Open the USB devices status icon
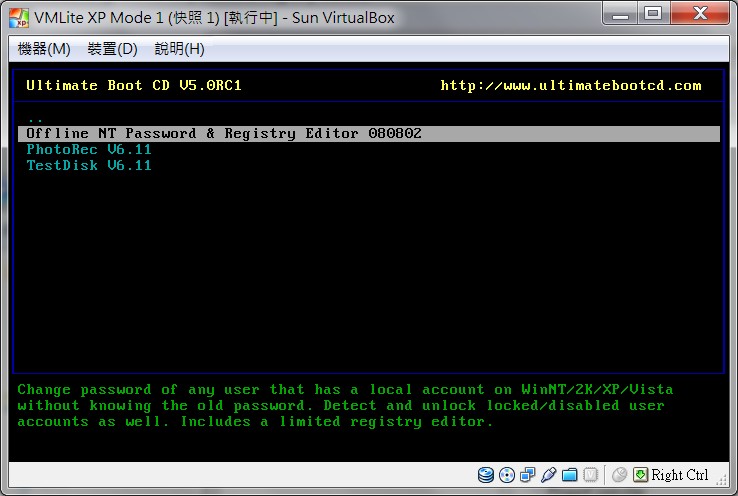Viewport: 738px width, 496px height. pos(548,475)
